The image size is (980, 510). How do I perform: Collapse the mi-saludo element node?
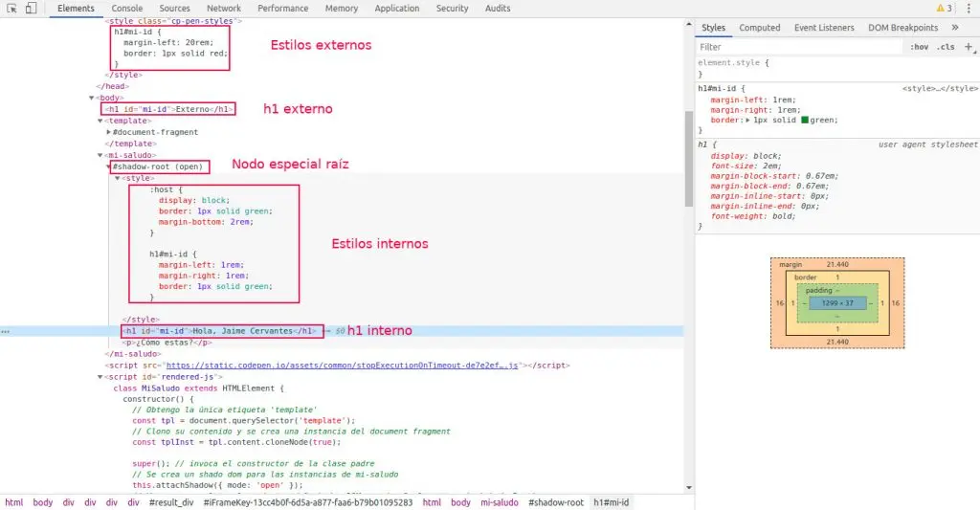tap(100, 156)
